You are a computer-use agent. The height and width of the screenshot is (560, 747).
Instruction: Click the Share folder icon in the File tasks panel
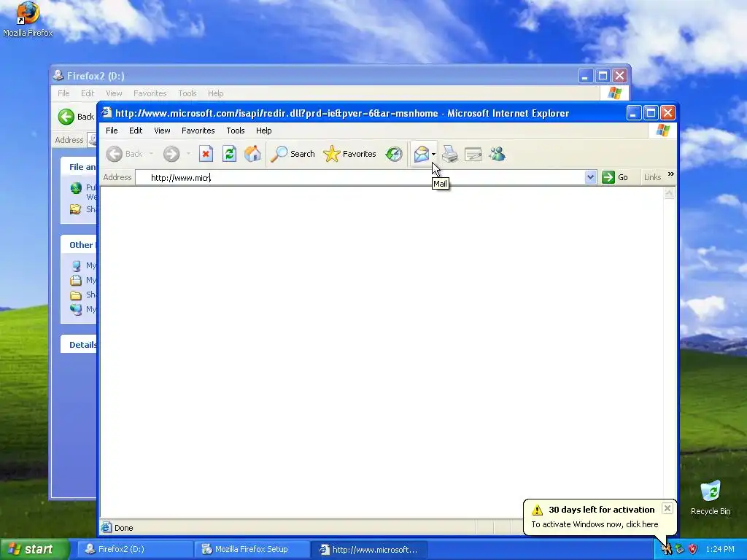76,209
